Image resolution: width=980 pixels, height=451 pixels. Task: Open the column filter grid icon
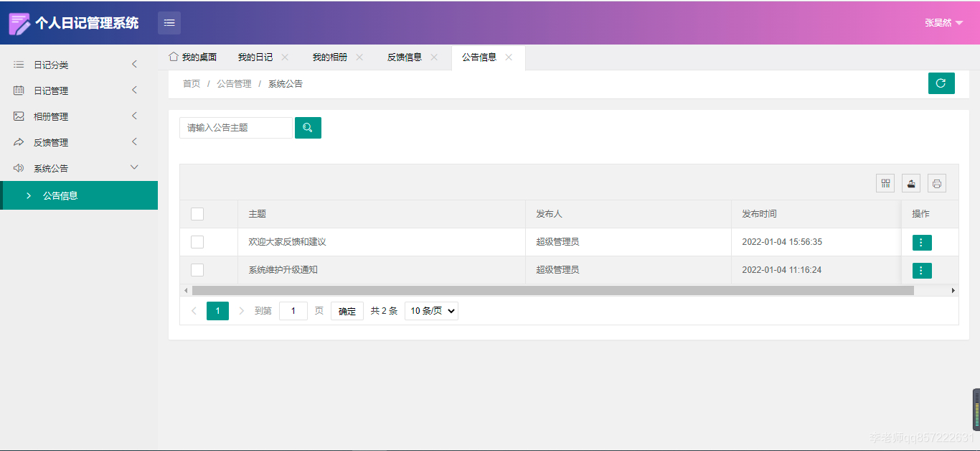[885, 183]
